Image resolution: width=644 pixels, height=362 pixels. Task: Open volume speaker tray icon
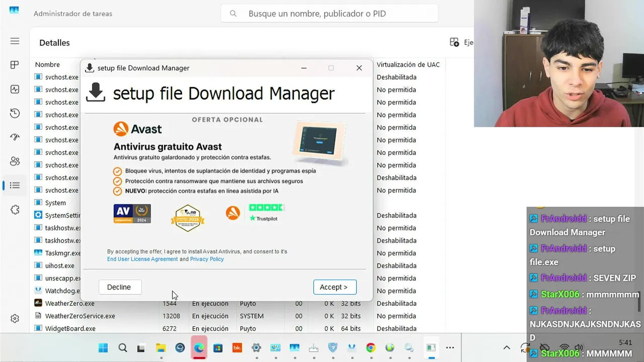tap(579, 347)
